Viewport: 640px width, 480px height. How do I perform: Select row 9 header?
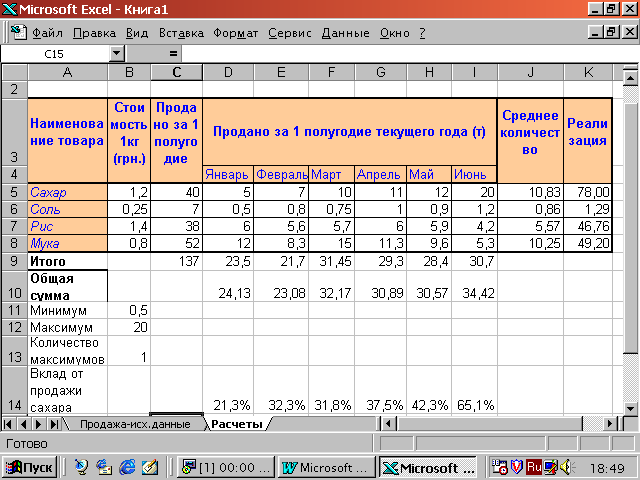click(x=14, y=261)
